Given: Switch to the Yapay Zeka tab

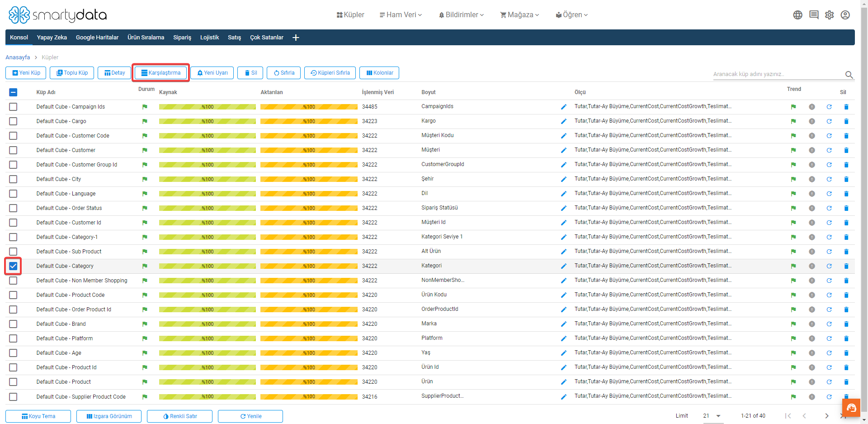Looking at the screenshot, I should (x=52, y=38).
